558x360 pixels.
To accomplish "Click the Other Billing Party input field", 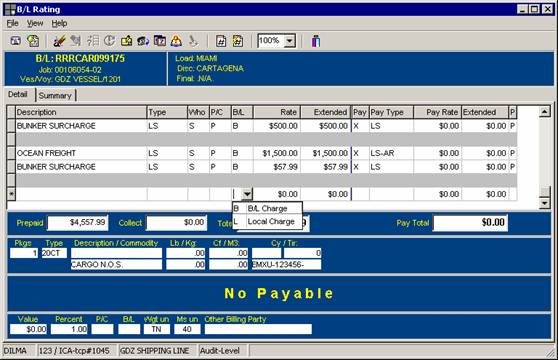I will click(x=258, y=329).
